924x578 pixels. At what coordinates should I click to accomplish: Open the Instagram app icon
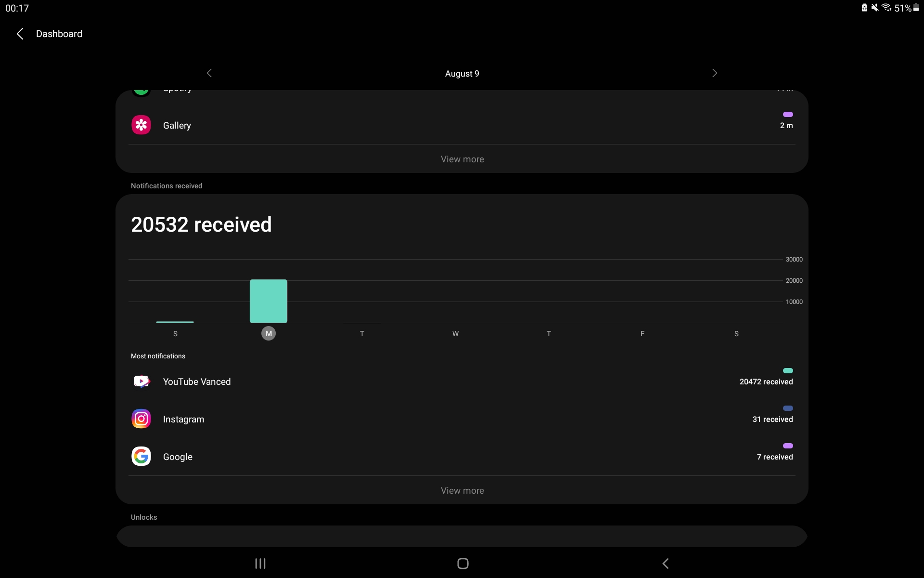coord(141,419)
